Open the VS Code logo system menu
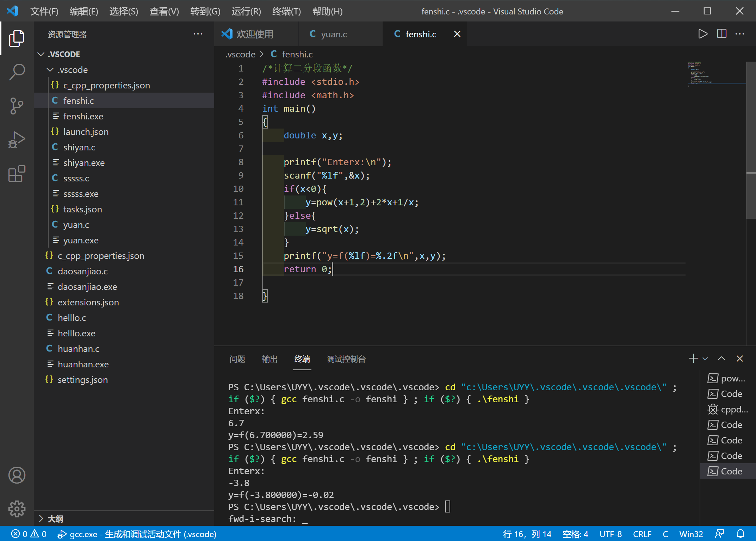 click(x=13, y=11)
